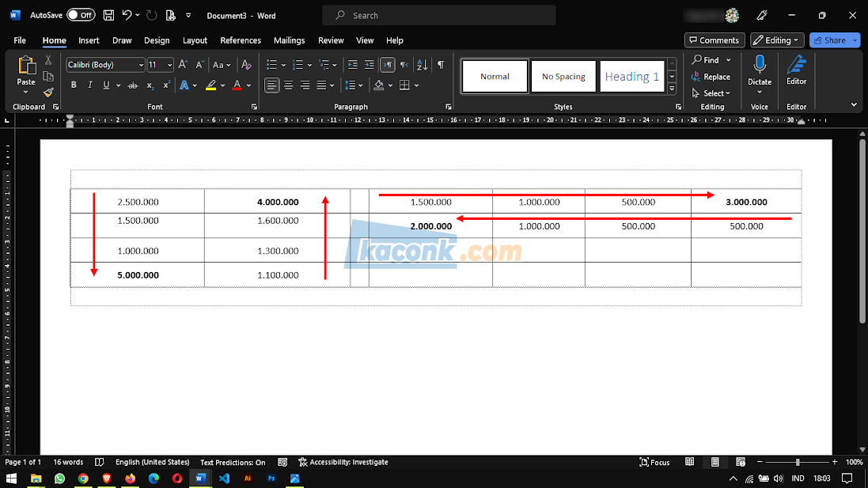Screen dimensions: 868x488
Task: Toggle italic formatting
Action: 89,85
